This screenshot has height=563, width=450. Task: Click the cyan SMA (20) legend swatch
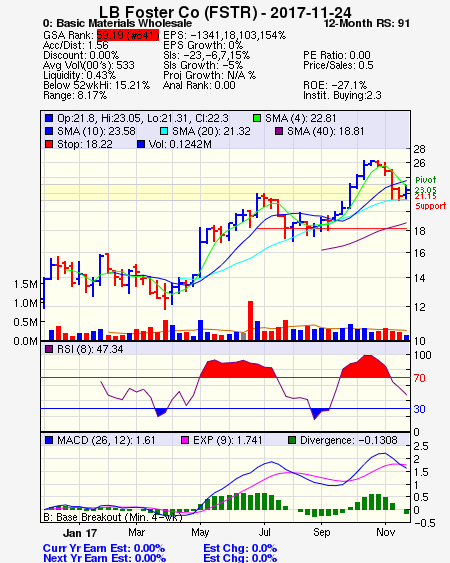pyautogui.click(x=164, y=131)
